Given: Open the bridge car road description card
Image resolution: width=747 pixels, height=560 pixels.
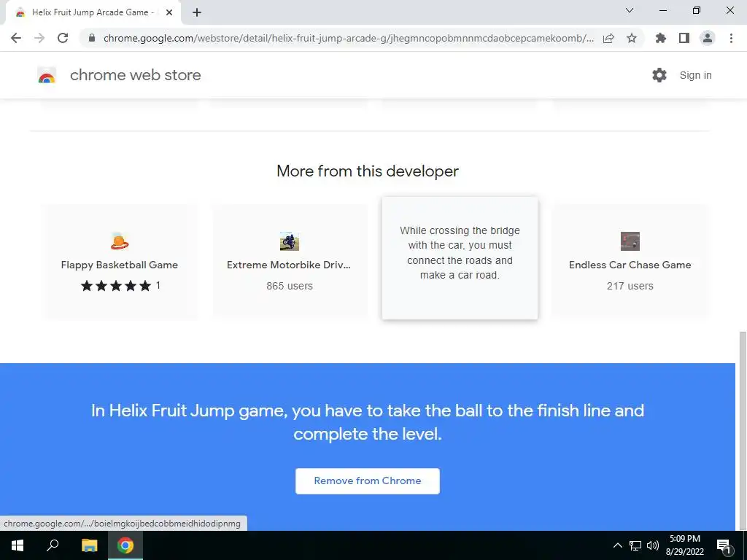Looking at the screenshot, I should [x=460, y=258].
